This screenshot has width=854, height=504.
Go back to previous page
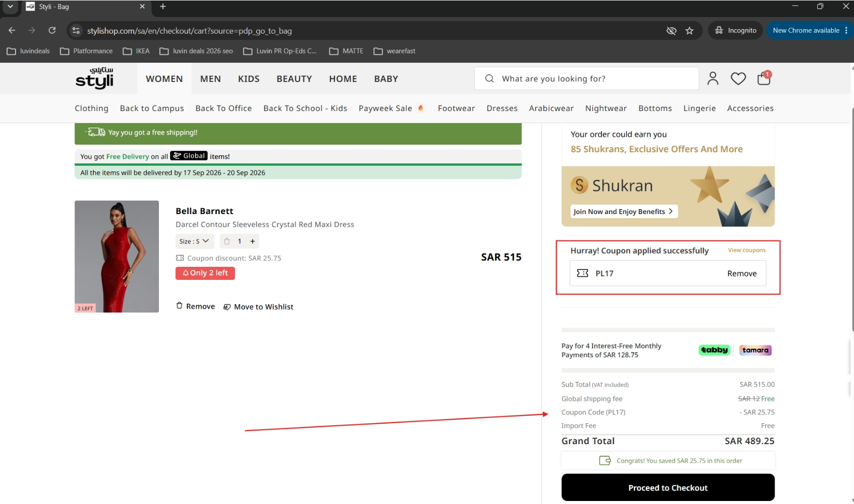(x=12, y=31)
